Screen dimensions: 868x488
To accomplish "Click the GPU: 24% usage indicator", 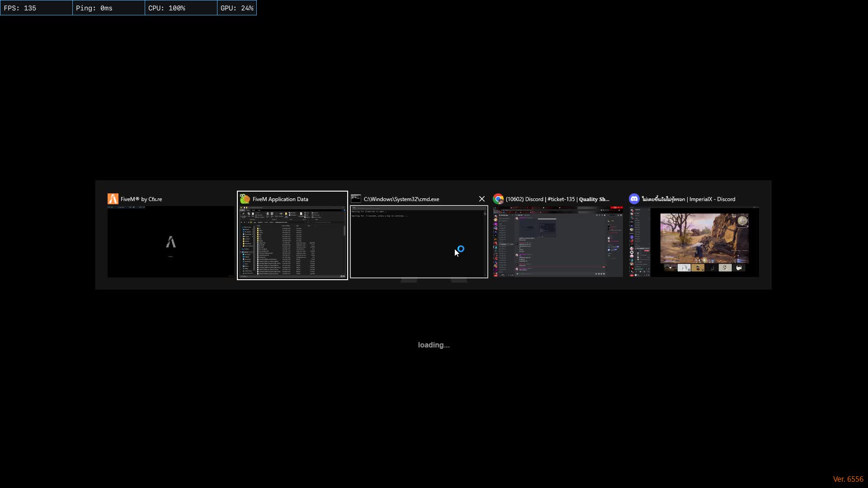I will (x=237, y=8).
